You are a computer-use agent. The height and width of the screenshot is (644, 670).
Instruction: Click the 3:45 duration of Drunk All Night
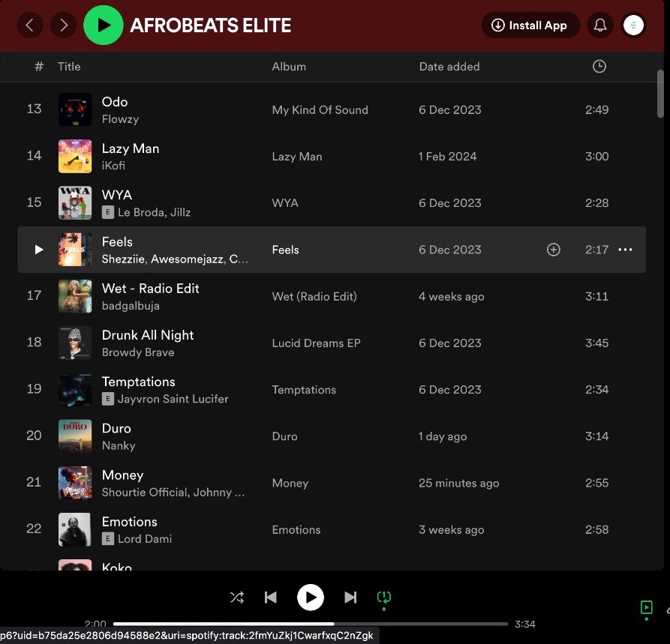(597, 343)
